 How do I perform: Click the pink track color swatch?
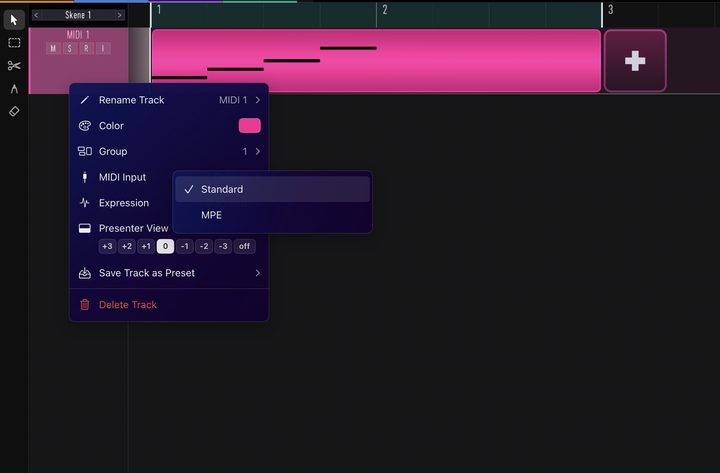coord(250,126)
